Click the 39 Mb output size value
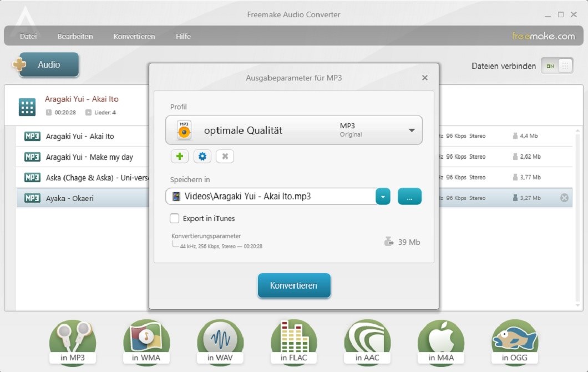This screenshot has height=372, width=588. pyautogui.click(x=409, y=242)
